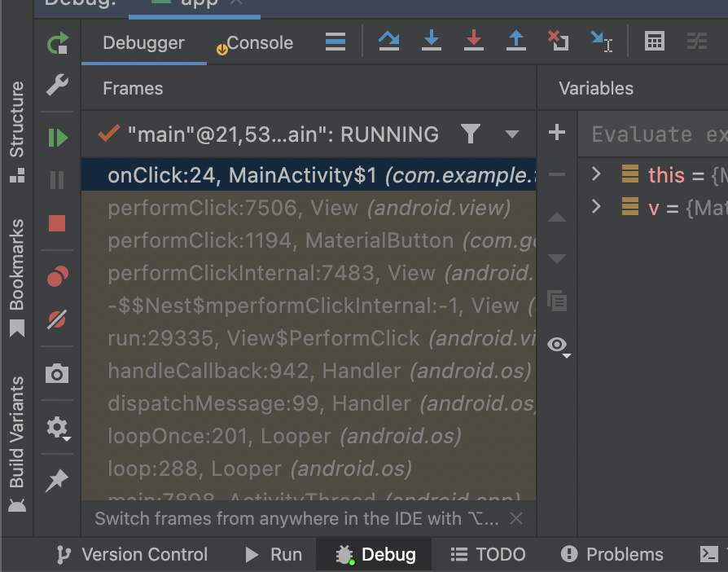The height and width of the screenshot is (572, 728).
Task: Resume program execution
Action: pyautogui.click(x=58, y=138)
